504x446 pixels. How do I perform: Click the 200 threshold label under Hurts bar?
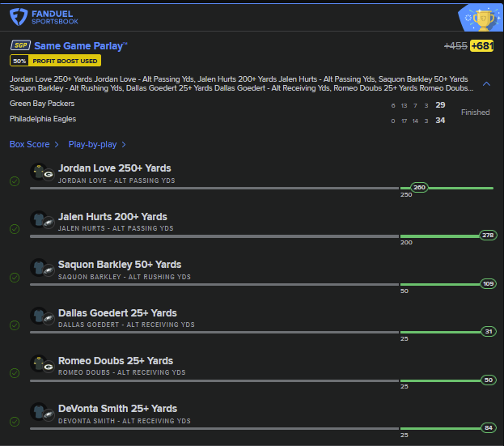pyautogui.click(x=406, y=243)
